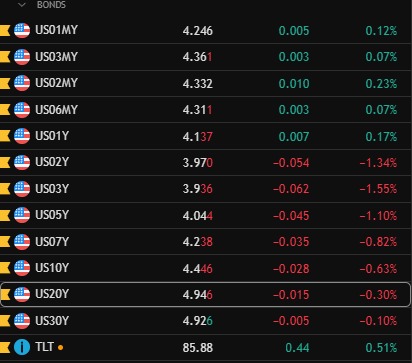Viewport: 412px width, 363px height.
Task: Click the US flag icon next to US02Y
Action: click(x=22, y=162)
